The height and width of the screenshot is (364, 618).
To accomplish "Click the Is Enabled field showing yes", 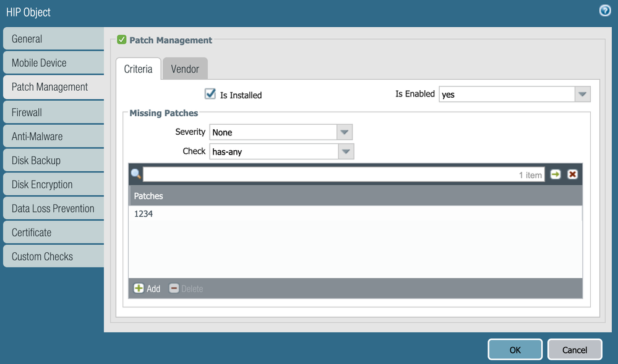I will click(507, 94).
